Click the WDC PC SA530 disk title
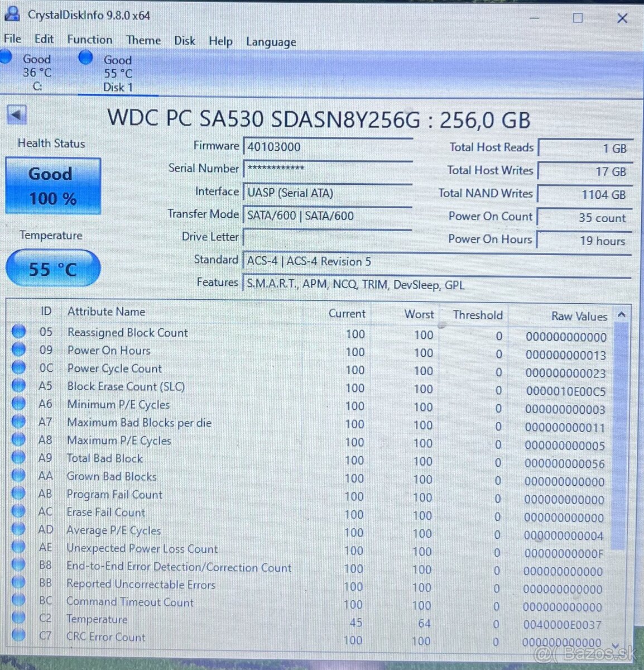 click(x=318, y=119)
